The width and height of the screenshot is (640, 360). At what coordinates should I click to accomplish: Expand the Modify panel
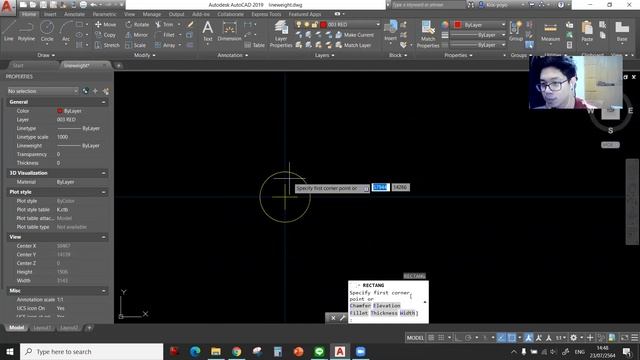tap(144, 55)
